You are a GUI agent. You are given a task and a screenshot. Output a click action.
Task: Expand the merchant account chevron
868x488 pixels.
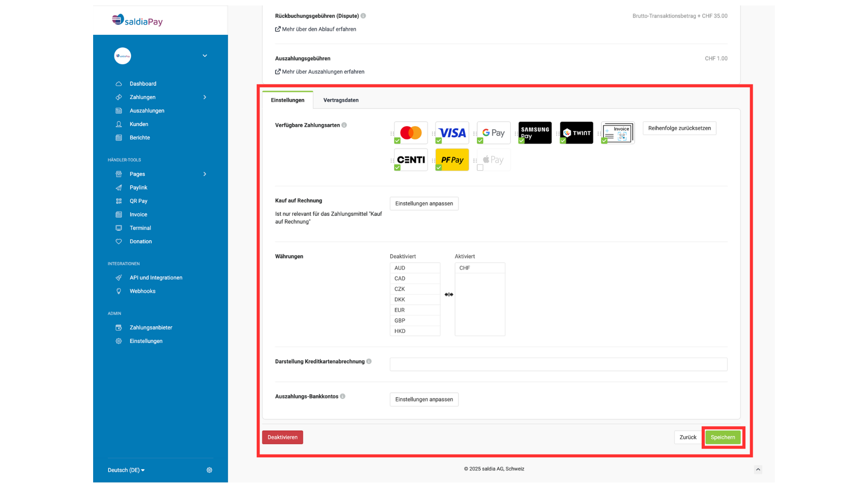click(x=205, y=56)
